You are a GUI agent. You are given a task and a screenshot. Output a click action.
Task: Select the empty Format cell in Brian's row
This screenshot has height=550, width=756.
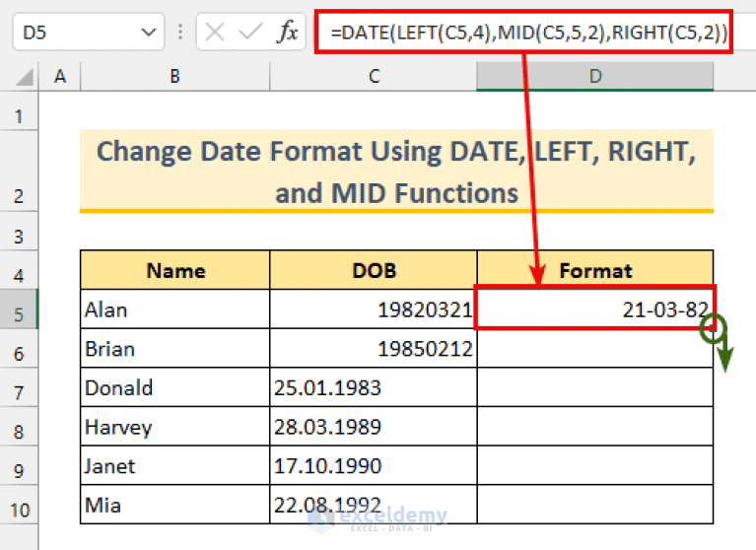(595, 349)
